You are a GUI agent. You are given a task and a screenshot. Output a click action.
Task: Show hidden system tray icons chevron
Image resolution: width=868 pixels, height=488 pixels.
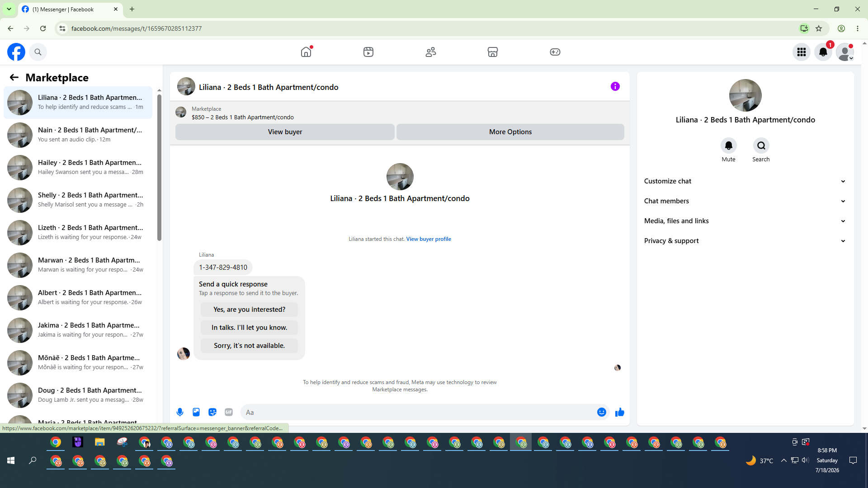(783, 460)
